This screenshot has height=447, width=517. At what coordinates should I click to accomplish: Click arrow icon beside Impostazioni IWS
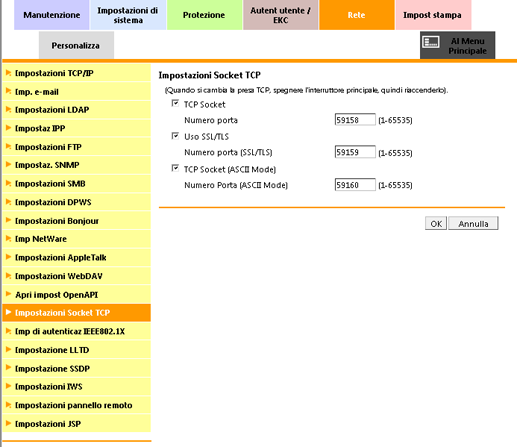coord(9,386)
